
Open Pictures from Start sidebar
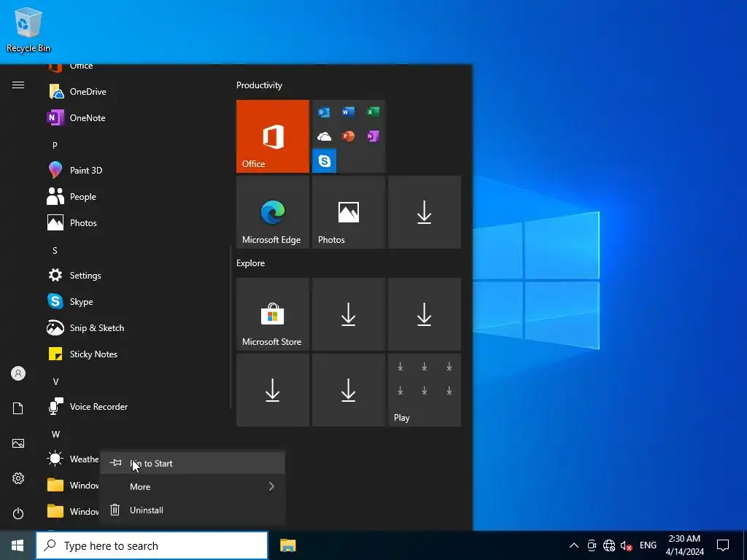(18, 443)
